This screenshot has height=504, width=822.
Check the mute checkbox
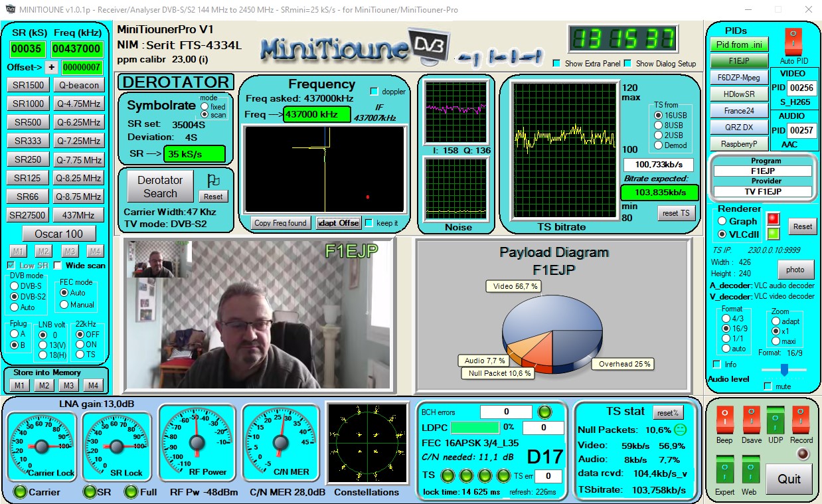[x=768, y=386]
